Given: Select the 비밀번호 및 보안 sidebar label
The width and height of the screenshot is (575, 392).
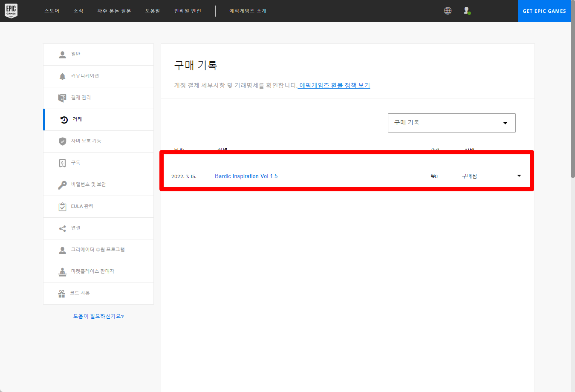Looking at the screenshot, I should tap(89, 184).
